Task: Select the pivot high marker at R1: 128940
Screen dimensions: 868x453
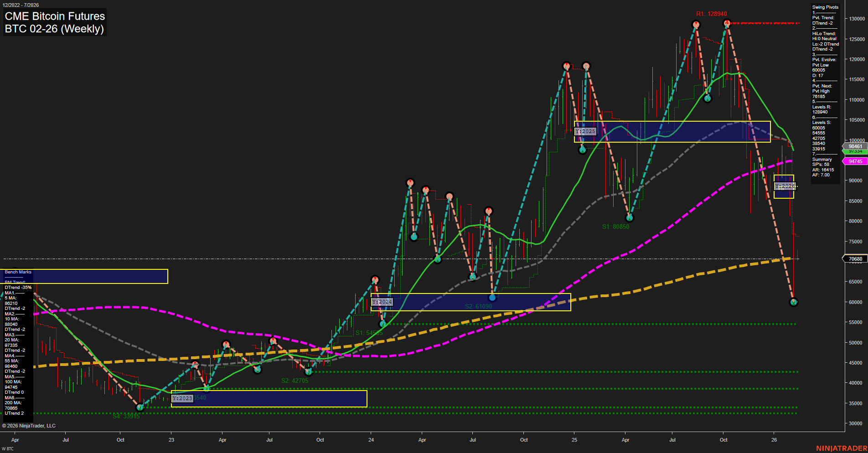Action: 727,22
